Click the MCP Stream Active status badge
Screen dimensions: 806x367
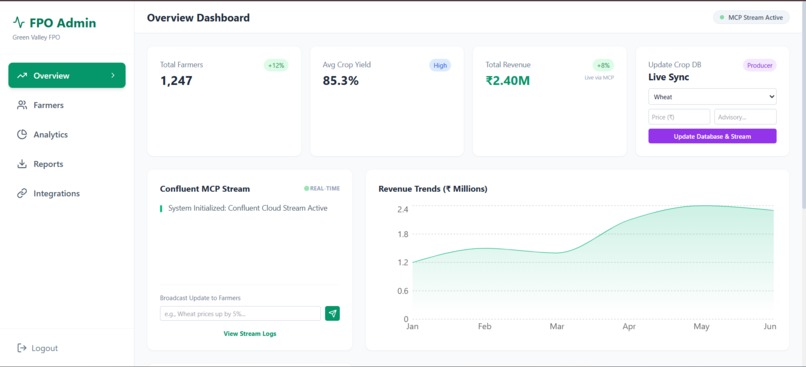click(x=751, y=17)
